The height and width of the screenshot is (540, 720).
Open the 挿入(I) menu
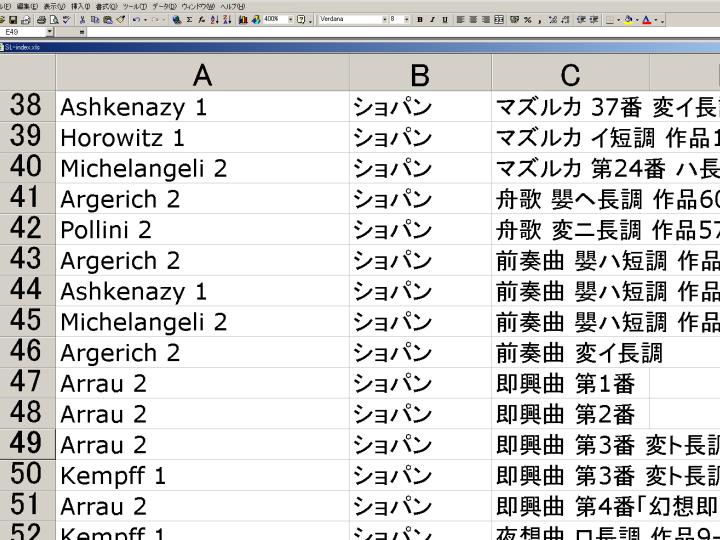click(x=80, y=6)
